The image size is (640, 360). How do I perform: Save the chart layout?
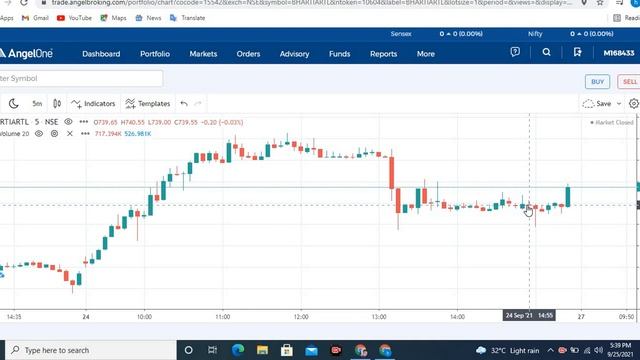[597, 104]
